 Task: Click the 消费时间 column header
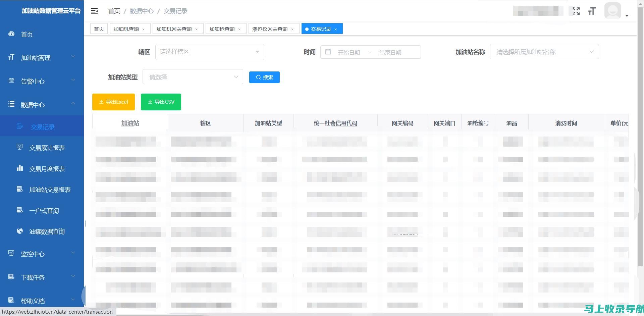click(x=566, y=123)
